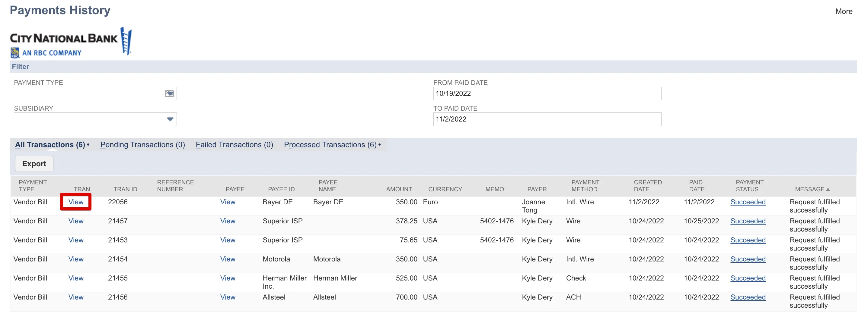868x321 pixels.
Task: Open Succeeded status for Motorola payment
Action: pyautogui.click(x=748, y=259)
